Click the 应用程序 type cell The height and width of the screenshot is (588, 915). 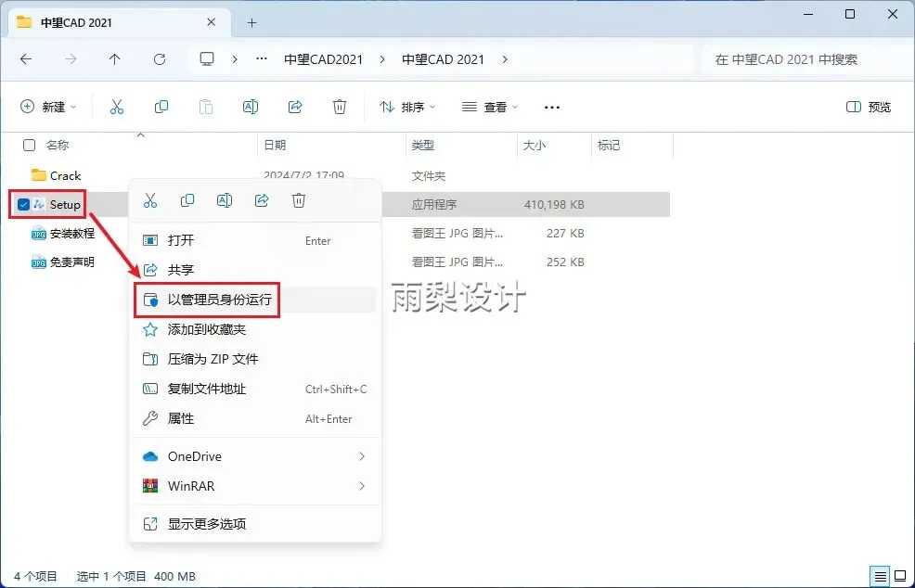(434, 205)
